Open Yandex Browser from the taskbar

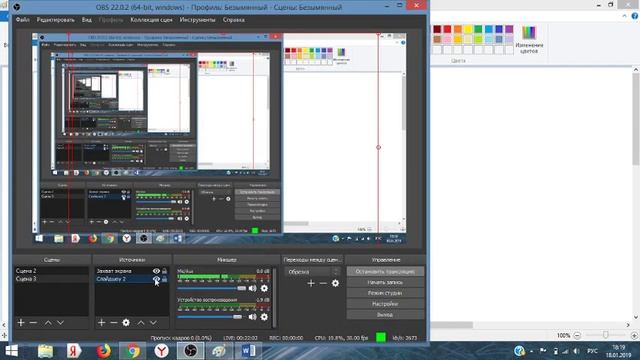click(x=162, y=351)
